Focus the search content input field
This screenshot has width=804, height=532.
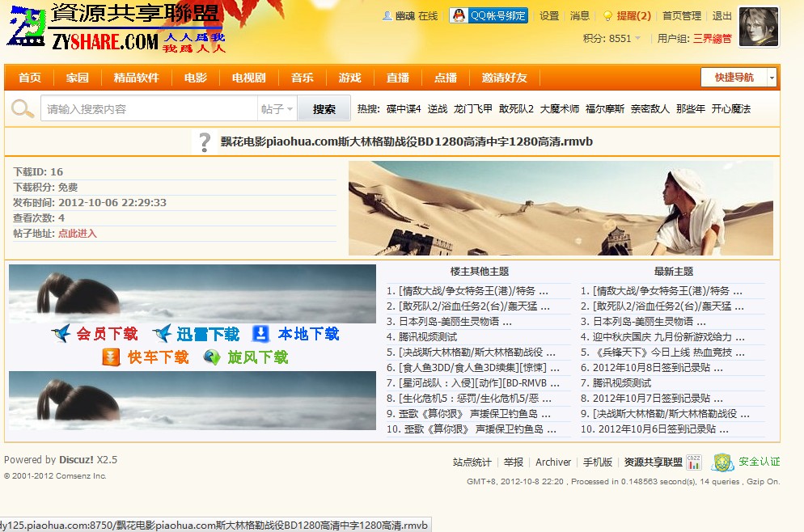(149, 108)
